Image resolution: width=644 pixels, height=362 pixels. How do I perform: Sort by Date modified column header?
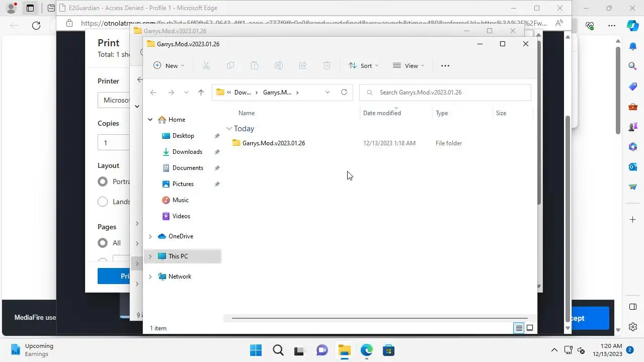[x=382, y=113]
